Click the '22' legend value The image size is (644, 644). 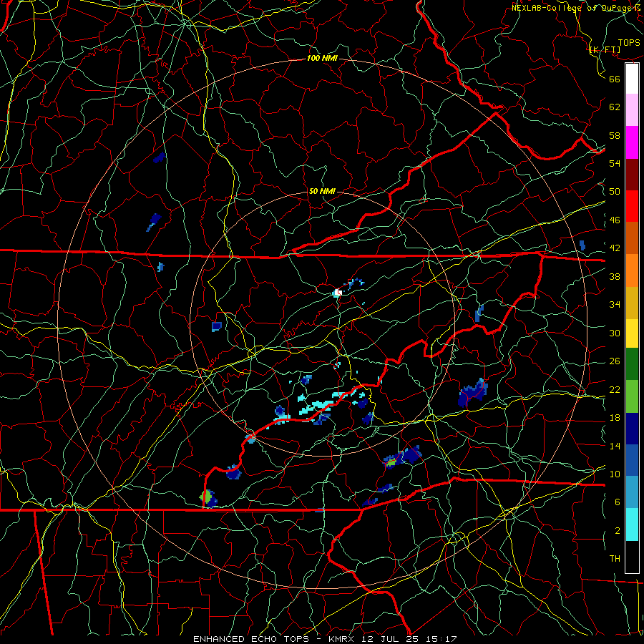[615, 389]
